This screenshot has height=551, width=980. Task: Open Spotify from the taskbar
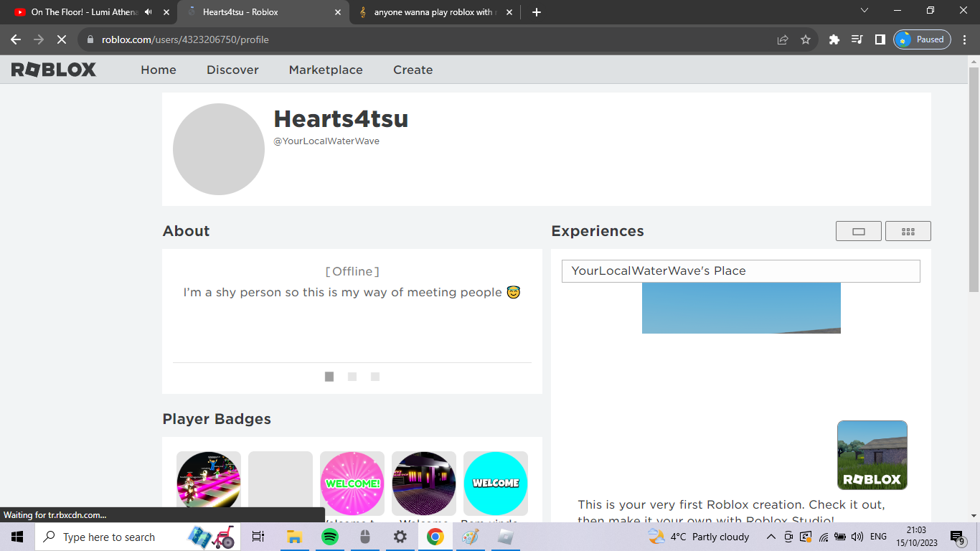tap(329, 537)
